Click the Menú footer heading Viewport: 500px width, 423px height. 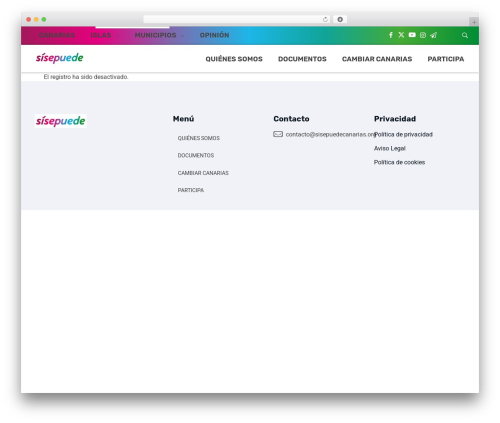[x=183, y=119]
